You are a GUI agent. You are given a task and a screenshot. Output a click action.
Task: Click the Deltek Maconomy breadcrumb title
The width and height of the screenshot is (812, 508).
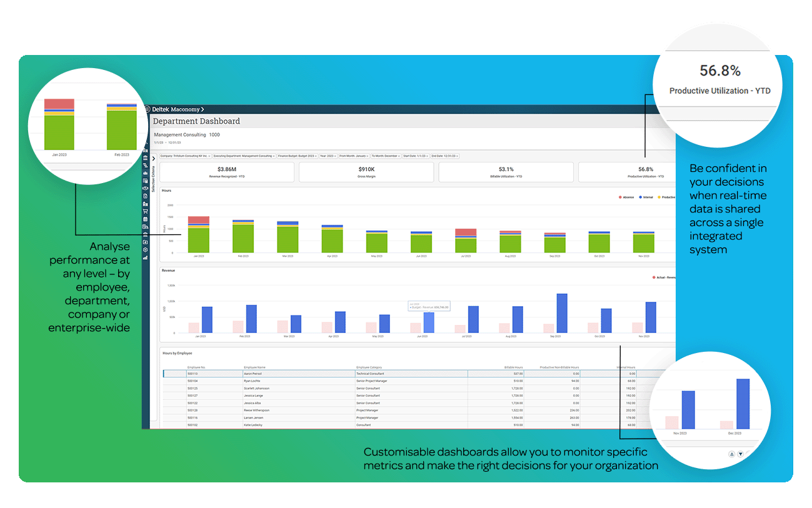coord(176,109)
